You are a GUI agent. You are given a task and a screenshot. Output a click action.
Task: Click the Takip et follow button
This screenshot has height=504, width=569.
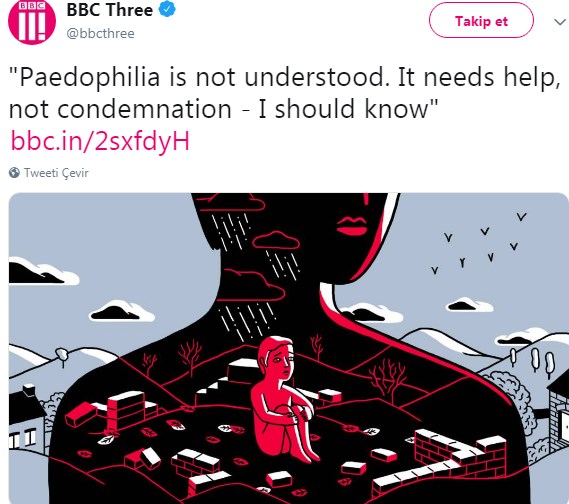[x=481, y=20]
